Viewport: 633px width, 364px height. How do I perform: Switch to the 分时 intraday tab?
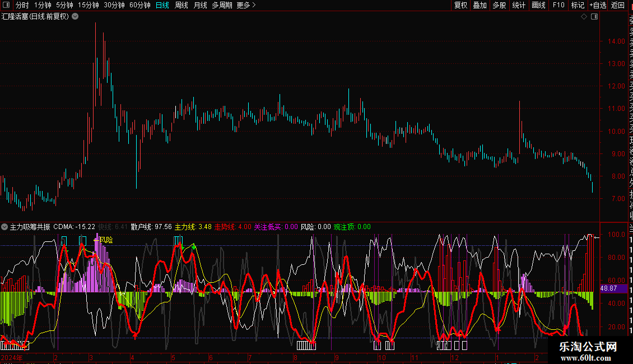[x=22, y=5]
